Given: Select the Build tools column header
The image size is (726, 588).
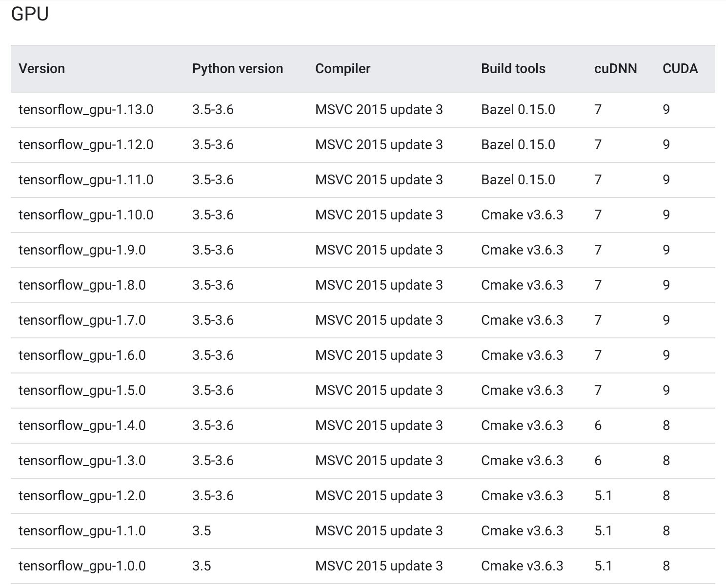Looking at the screenshot, I should click(x=513, y=68).
